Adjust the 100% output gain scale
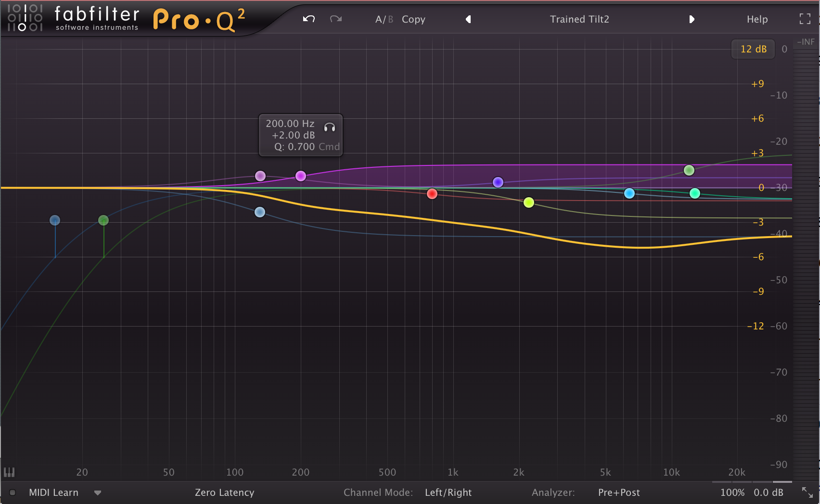The height and width of the screenshot is (504, 820). [732, 492]
